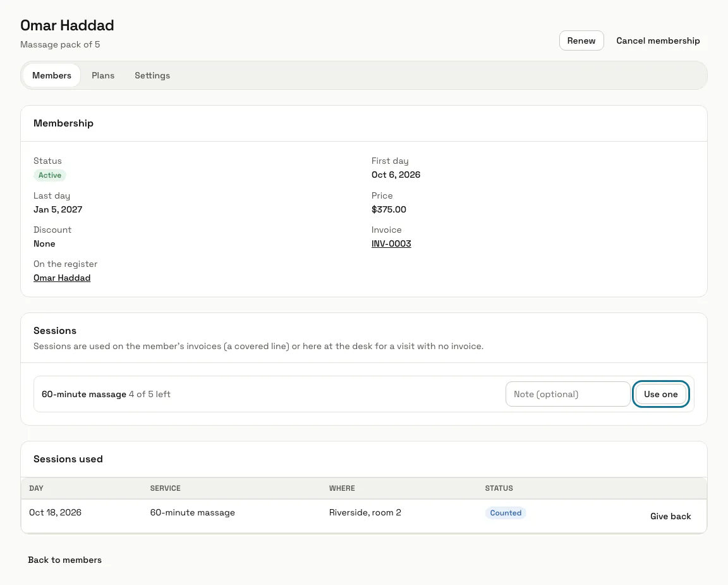Focus the Note (optional) field

[x=568, y=394]
